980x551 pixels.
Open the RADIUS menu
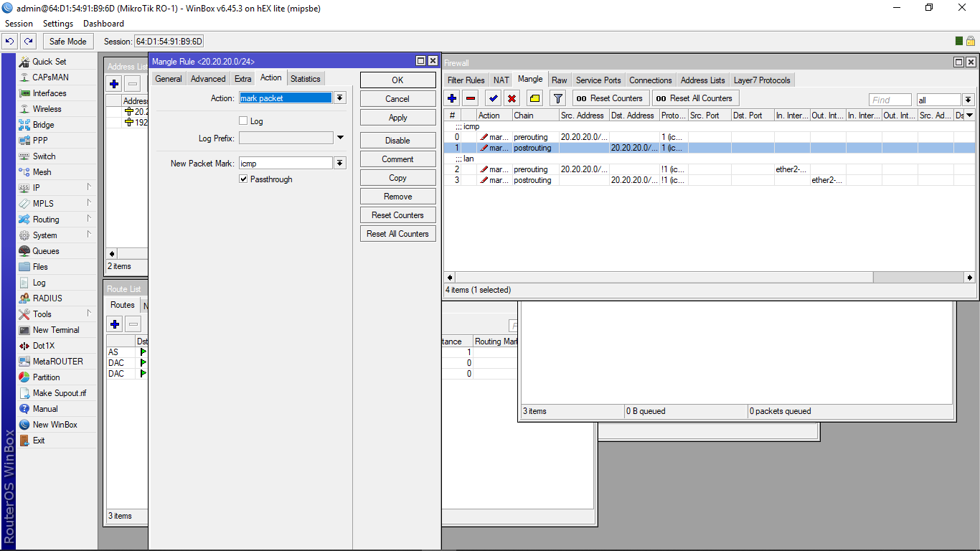47,298
